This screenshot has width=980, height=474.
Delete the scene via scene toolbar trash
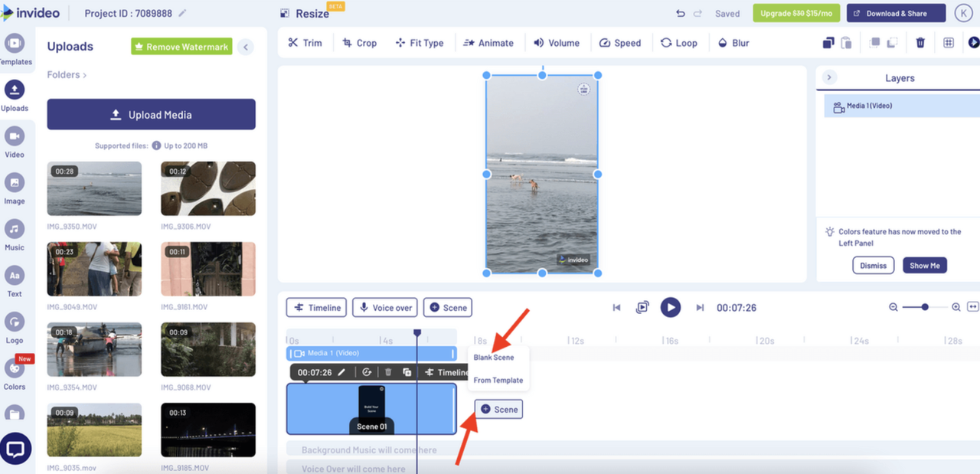(388, 372)
